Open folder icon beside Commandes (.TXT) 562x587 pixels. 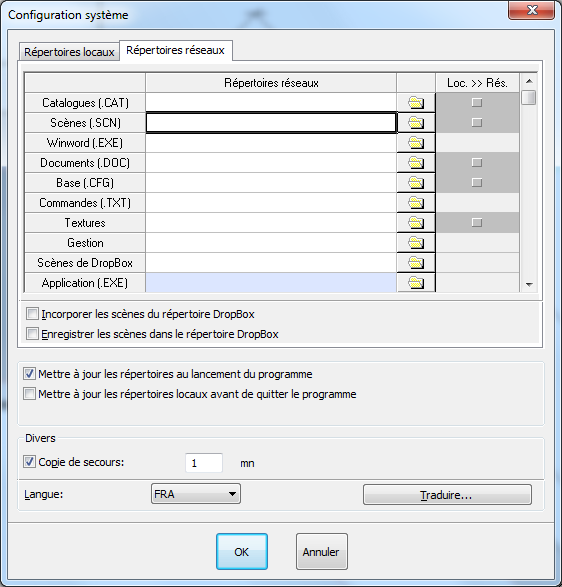coord(416,203)
